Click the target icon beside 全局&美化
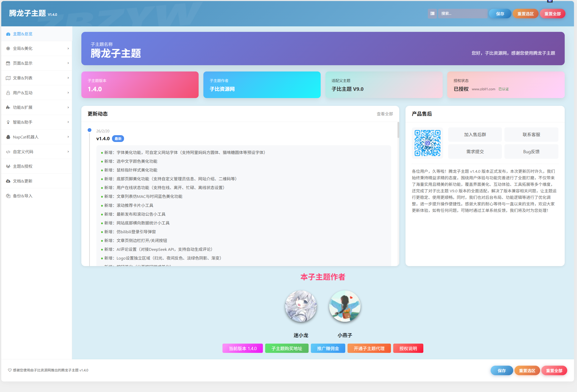The width and height of the screenshot is (577, 392). coord(8,48)
